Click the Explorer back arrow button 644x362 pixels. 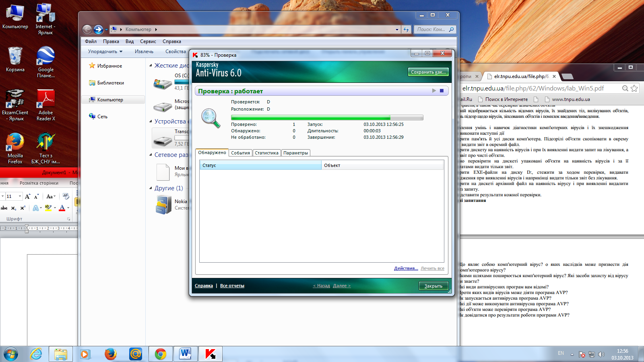click(x=87, y=29)
